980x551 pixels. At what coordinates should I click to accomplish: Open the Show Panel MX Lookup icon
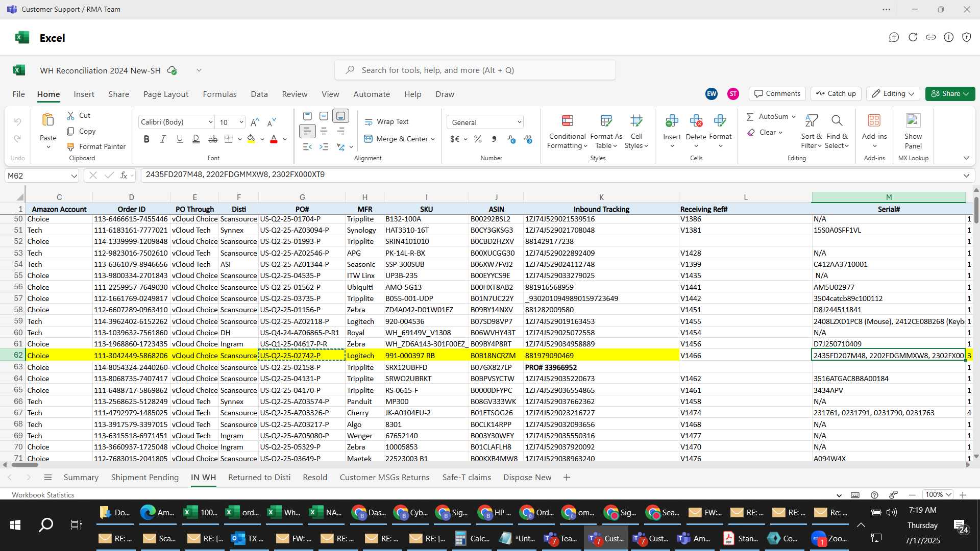coord(913,120)
